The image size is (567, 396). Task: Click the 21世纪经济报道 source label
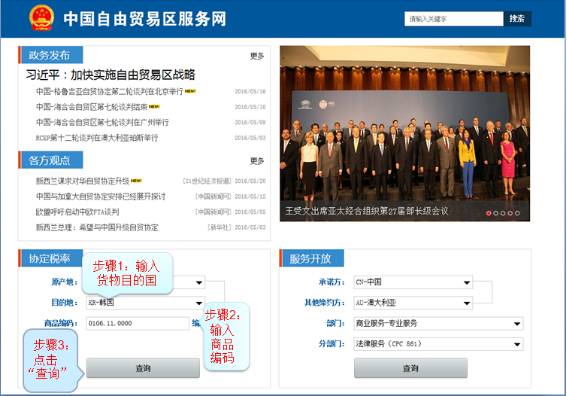207,181
